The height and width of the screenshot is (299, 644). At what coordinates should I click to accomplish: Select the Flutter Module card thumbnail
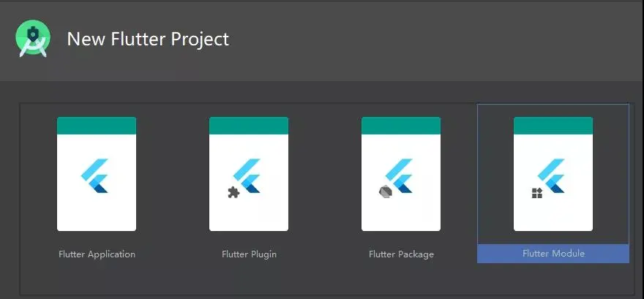coord(553,174)
